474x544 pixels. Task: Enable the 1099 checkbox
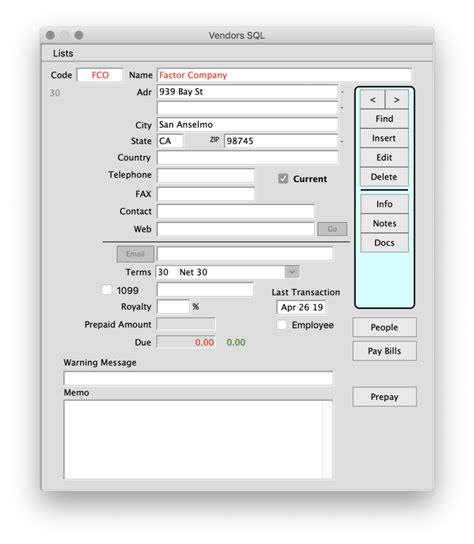[x=107, y=290]
